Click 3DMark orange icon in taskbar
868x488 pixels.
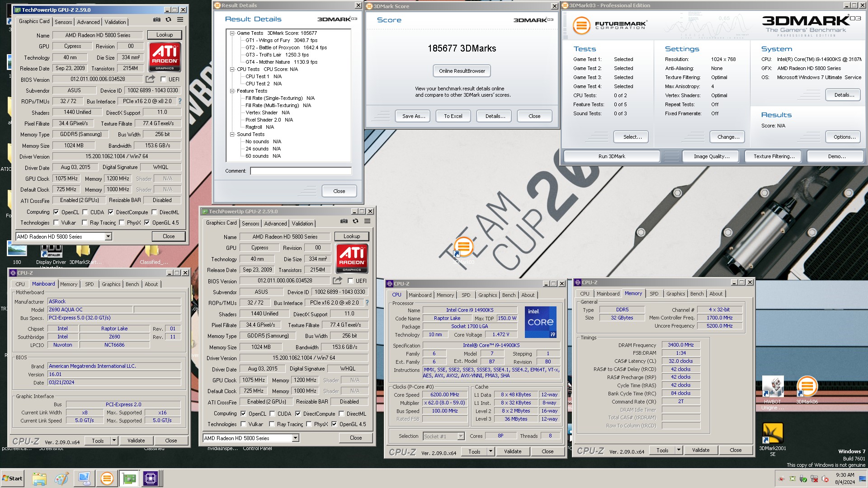click(x=107, y=479)
